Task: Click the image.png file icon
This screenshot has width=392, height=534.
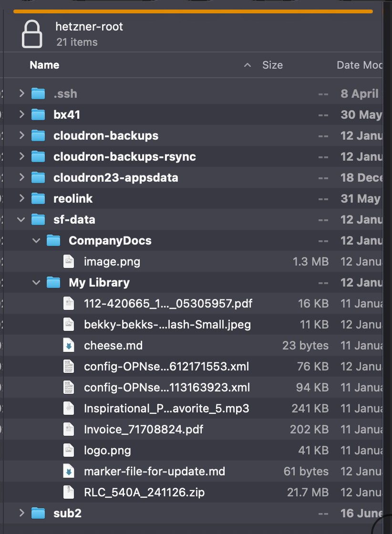Action: tap(68, 261)
